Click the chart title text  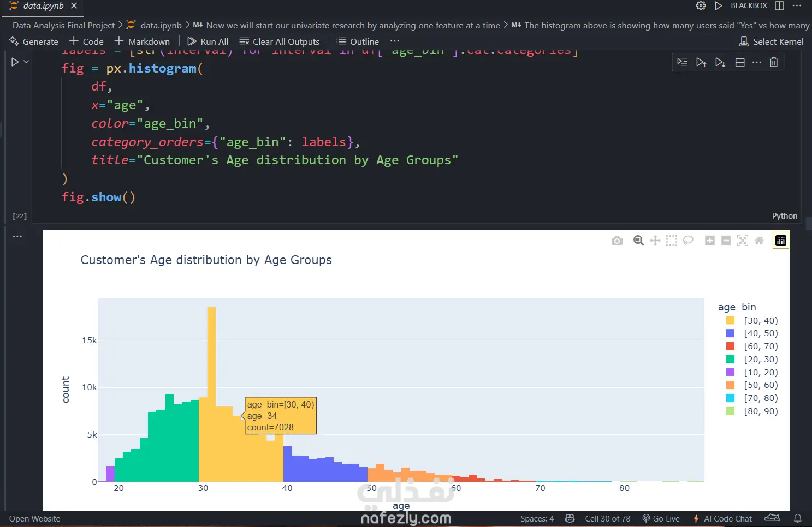click(x=206, y=260)
